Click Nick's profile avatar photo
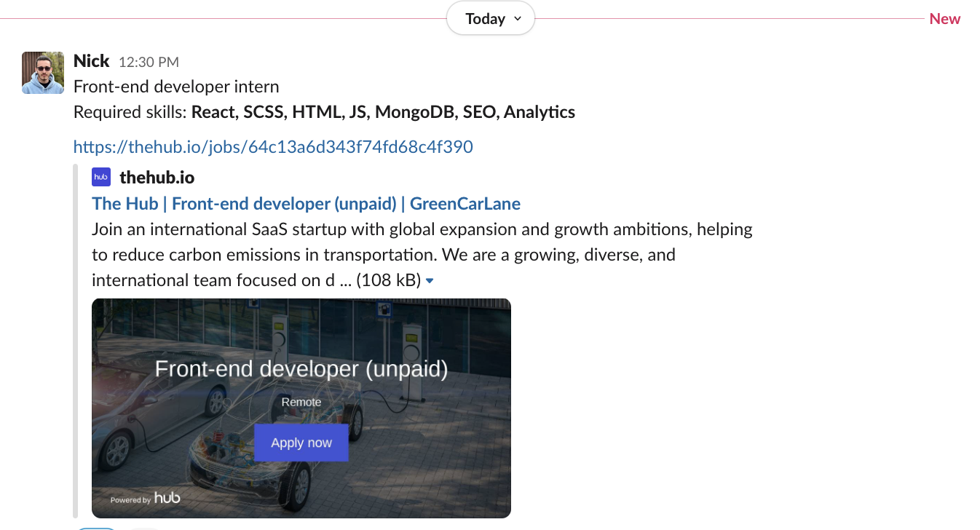The image size is (980, 530). 43,73
